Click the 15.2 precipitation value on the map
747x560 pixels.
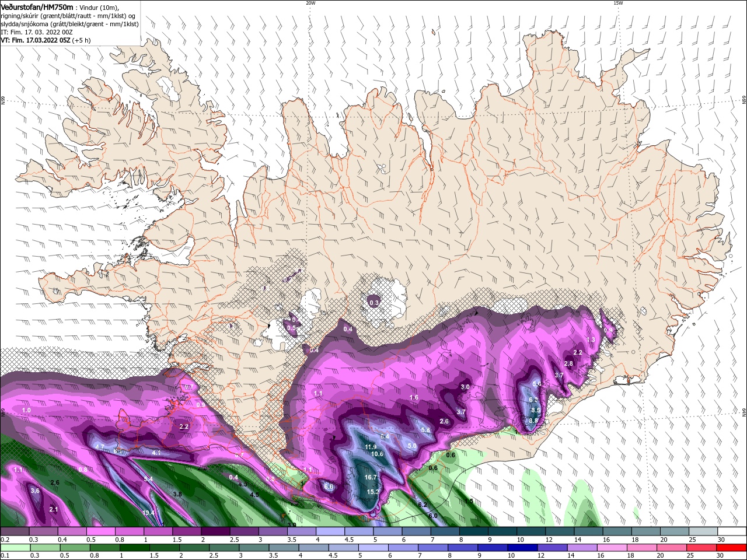[373, 492]
